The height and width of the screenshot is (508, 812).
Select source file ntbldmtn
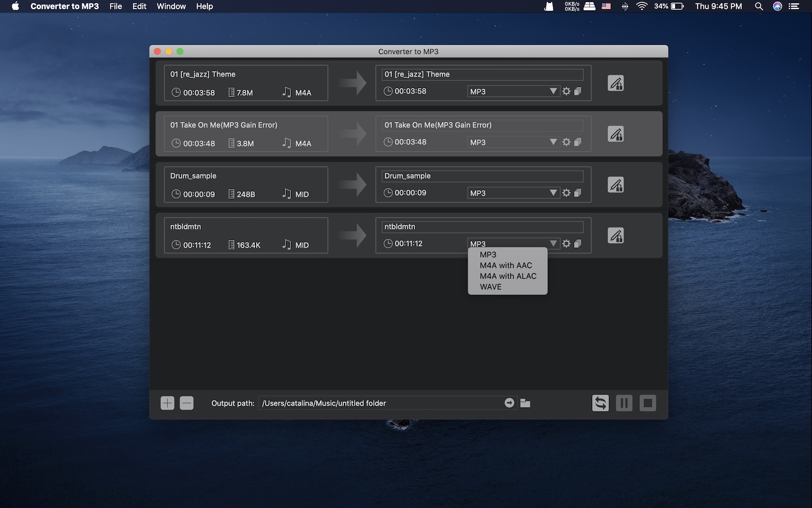[x=246, y=235]
